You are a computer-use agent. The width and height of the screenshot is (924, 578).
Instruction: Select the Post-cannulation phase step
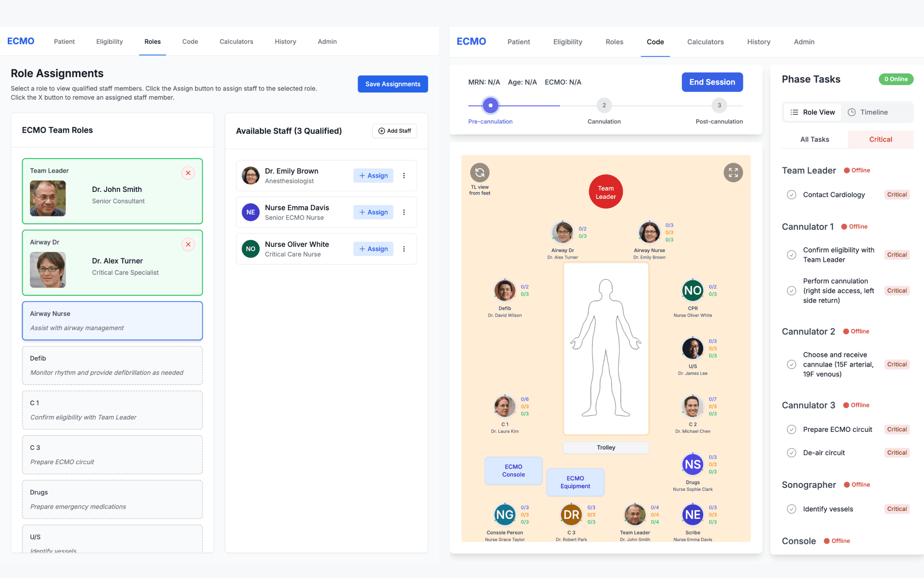(719, 105)
